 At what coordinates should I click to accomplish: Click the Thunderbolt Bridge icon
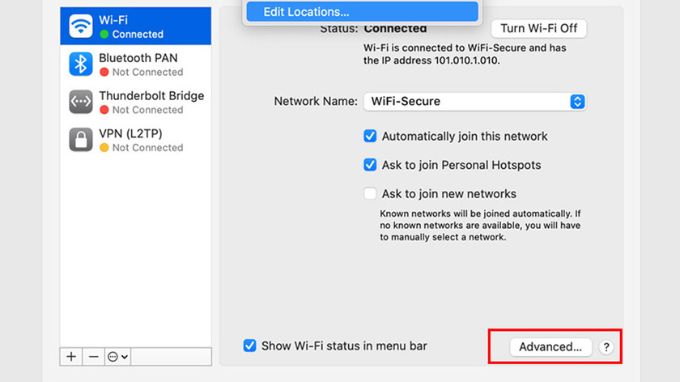81,101
